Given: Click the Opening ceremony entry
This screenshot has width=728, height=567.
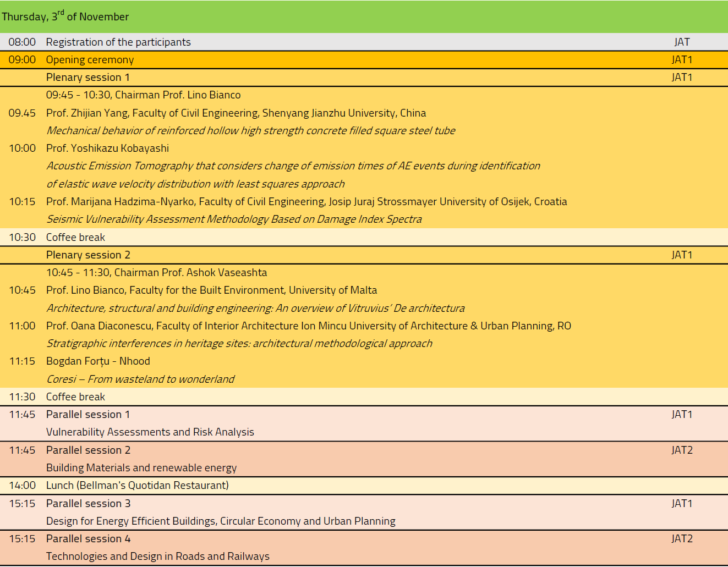Looking at the screenshot, I should [x=90, y=59].
